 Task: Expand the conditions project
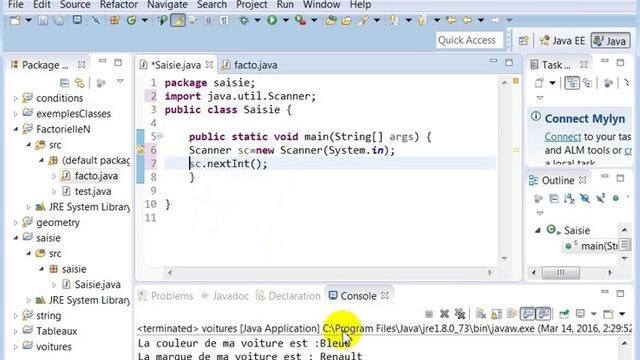tap(16, 98)
